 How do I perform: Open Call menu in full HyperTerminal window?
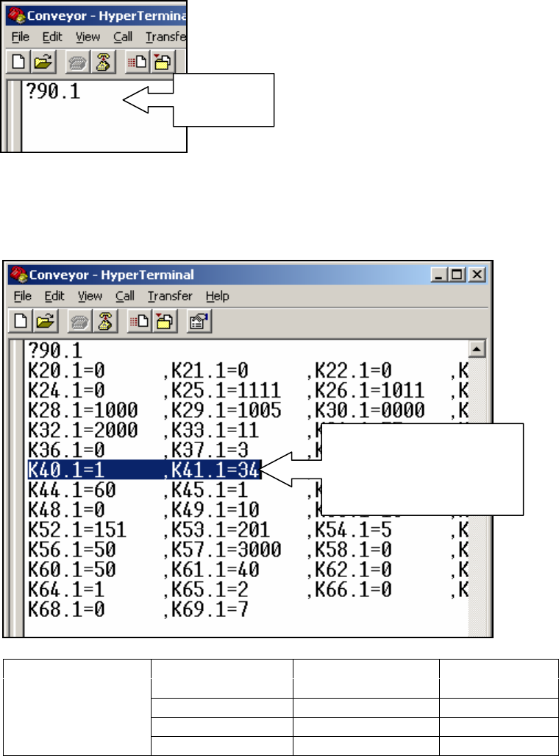(x=125, y=296)
